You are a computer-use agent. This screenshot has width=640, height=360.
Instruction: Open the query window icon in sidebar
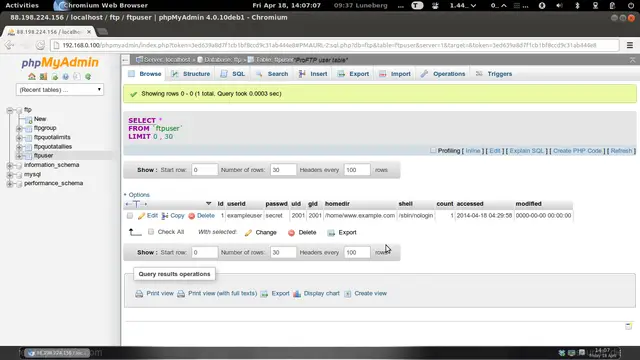(x=55, y=76)
